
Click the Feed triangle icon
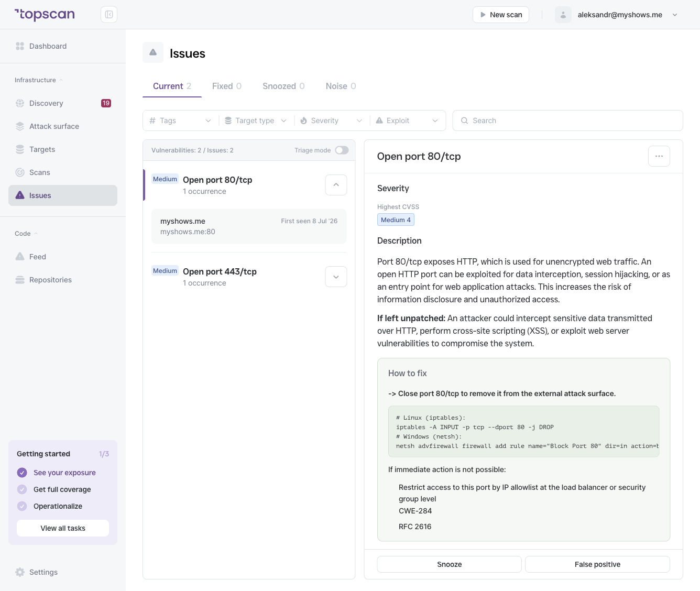point(20,257)
